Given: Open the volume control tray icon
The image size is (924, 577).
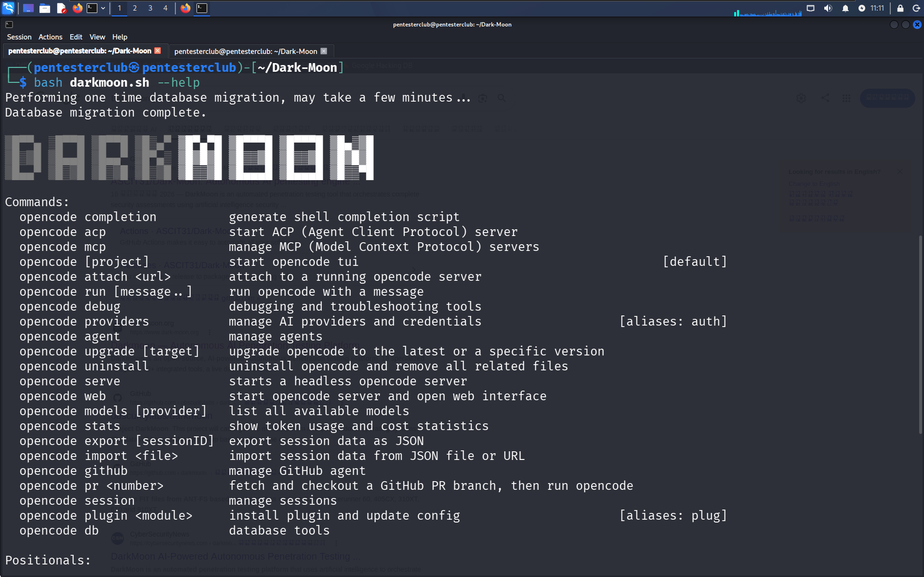Looking at the screenshot, I should [828, 8].
